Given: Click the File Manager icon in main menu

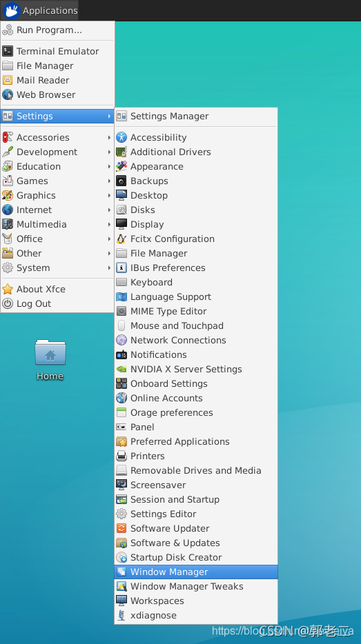Looking at the screenshot, I should 8,66.
